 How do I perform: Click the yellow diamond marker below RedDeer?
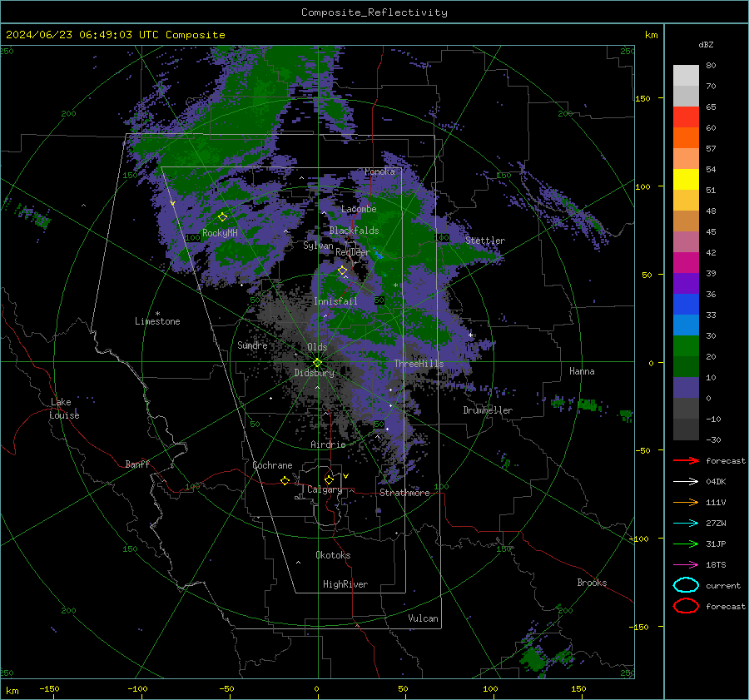[x=342, y=271]
